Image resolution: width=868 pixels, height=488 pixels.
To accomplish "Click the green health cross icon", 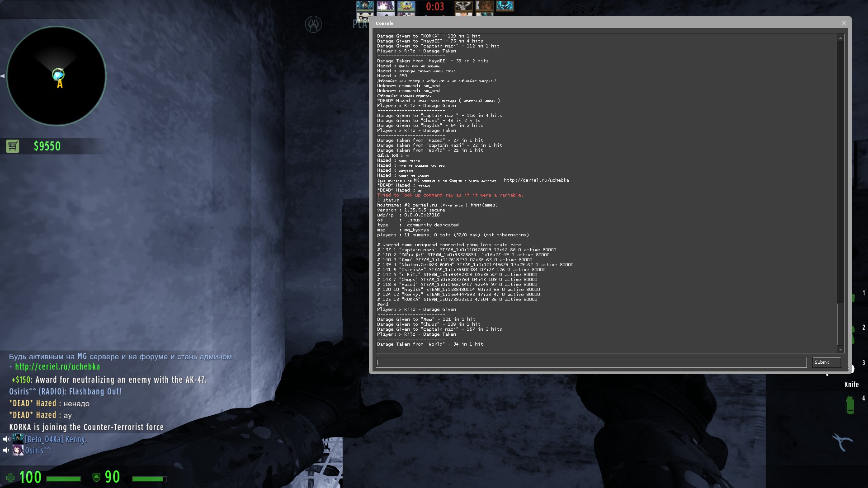I will [x=10, y=478].
